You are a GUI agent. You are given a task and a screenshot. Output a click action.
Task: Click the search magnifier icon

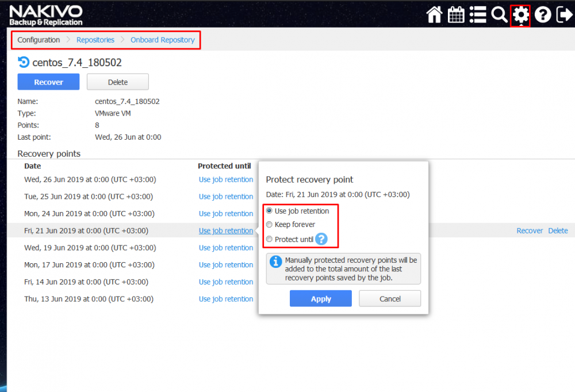[x=499, y=15]
